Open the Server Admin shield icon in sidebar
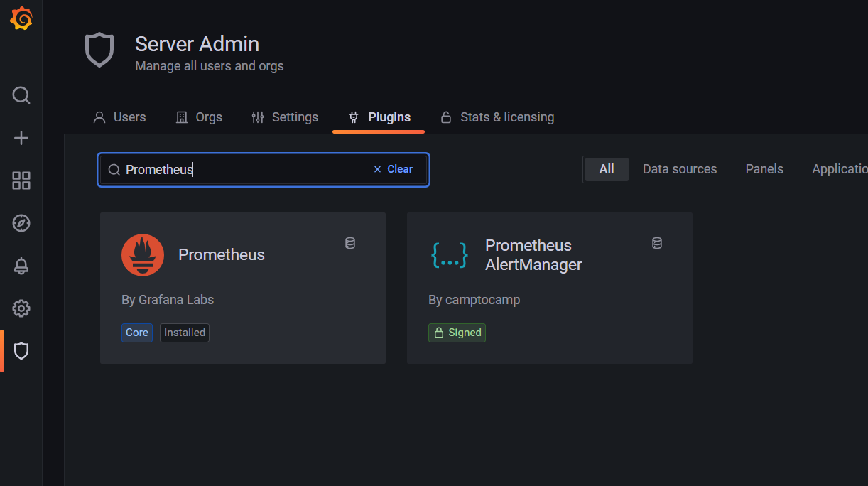Viewport: 868px width, 486px height. [21, 351]
